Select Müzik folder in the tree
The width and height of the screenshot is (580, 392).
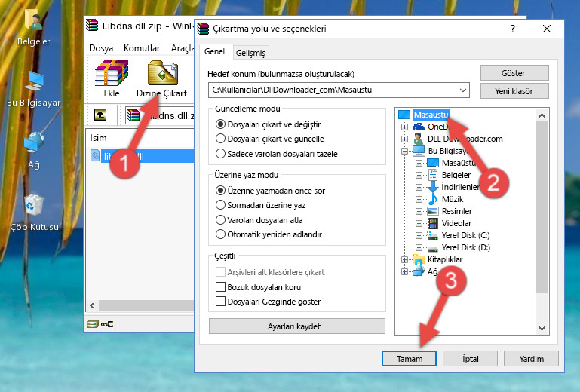[452, 199]
